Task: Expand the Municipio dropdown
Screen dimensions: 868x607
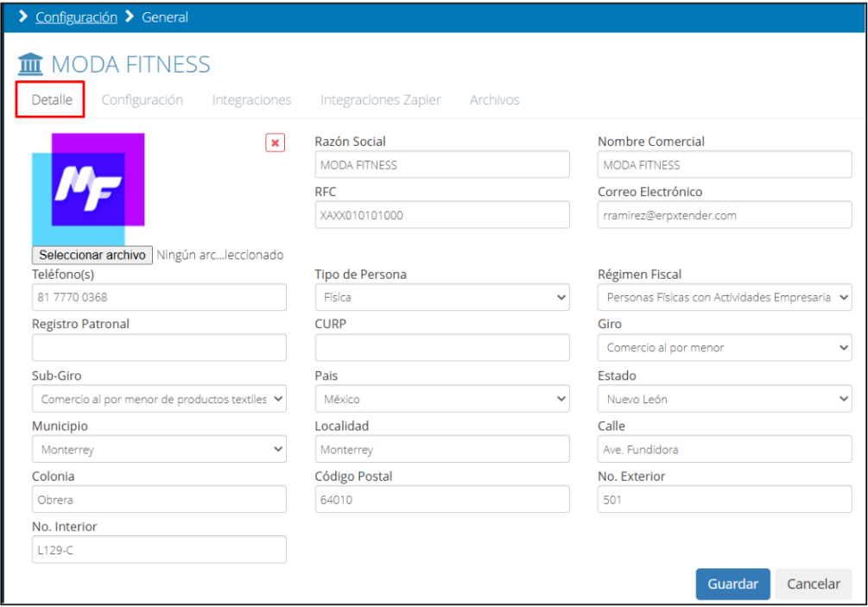Action: pyautogui.click(x=160, y=449)
